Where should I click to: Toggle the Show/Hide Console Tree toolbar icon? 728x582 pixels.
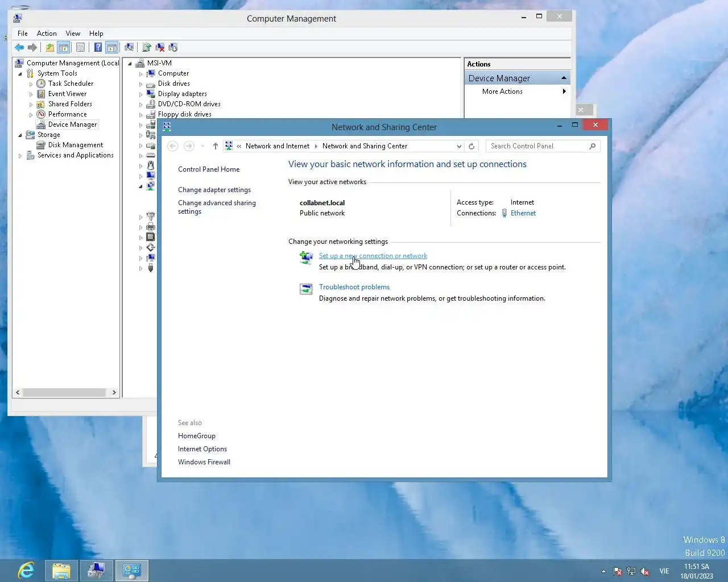64,48
